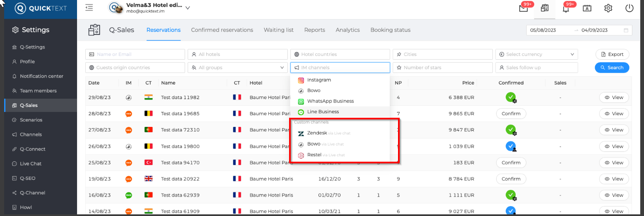The height and width of the screenshot is (216, 644).
Task: Expand the Velma&3 Hotel account dropdown
Action: pos(188,8)
